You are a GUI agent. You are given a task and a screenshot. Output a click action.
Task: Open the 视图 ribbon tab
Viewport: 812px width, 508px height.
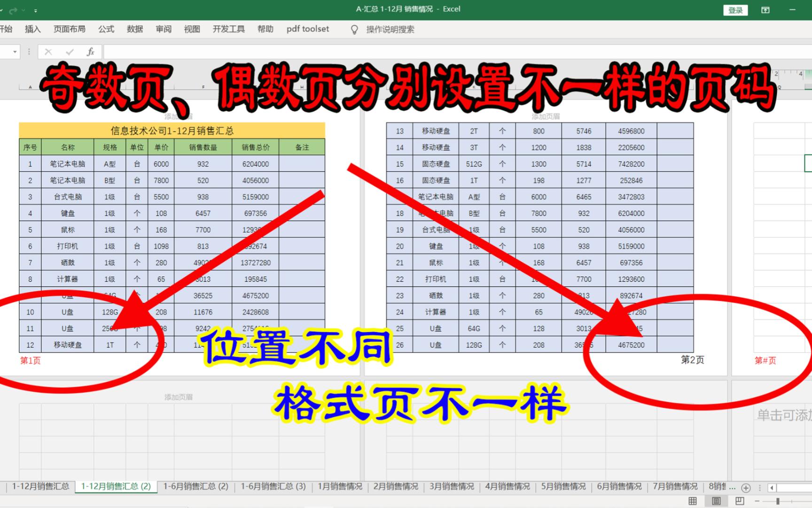(x=192, y=29)
